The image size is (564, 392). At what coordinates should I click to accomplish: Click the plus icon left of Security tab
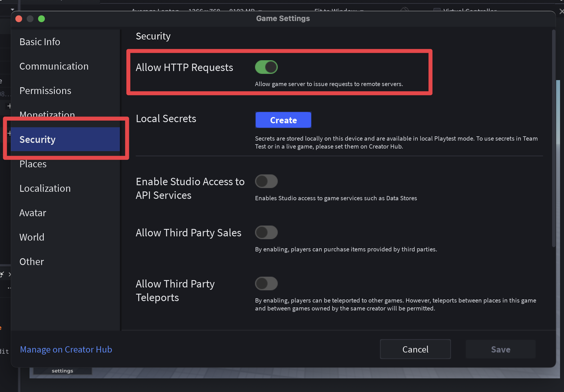[x=9, y=133]
